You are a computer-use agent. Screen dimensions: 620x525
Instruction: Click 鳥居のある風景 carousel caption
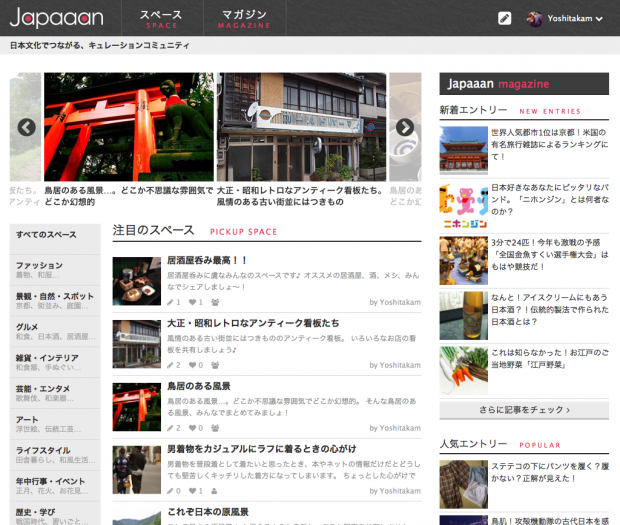point(129,196)
